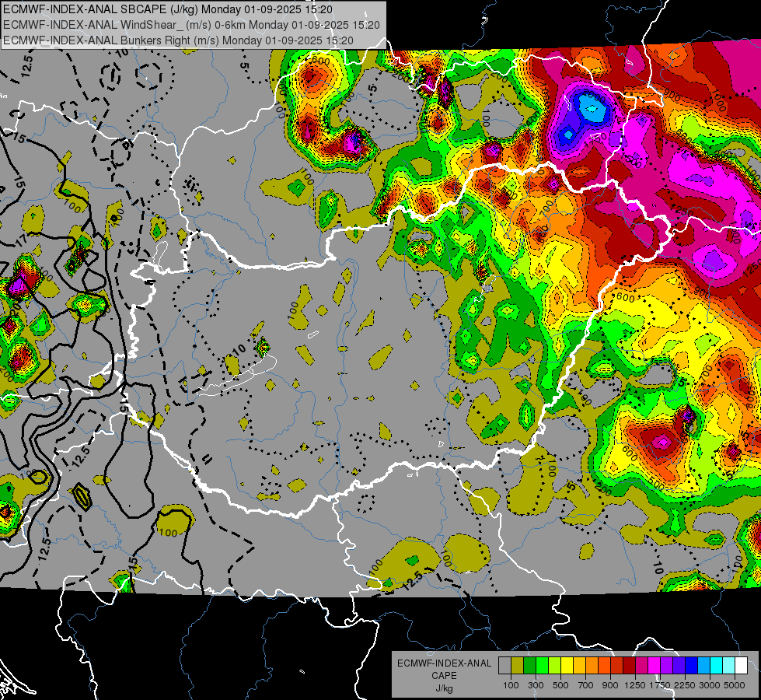Click the CAPE label in legend
This screenshot has width=761, height=700.
point(444,676)
